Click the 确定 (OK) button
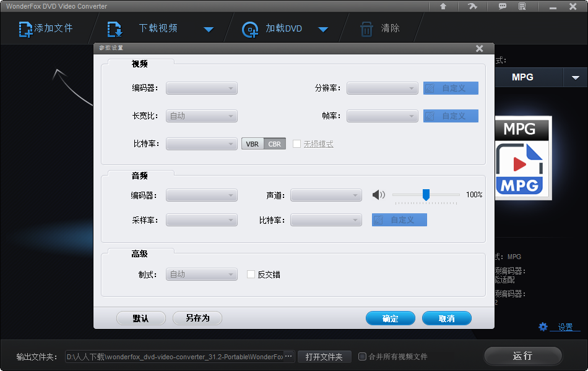The width and height of the screenshot is (588, 371). point(390,318)
